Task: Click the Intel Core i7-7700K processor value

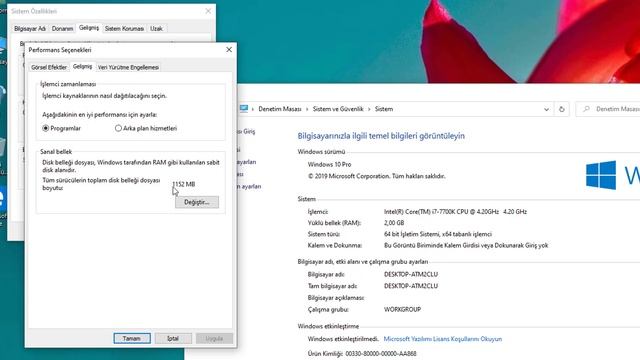Action: (x=455, y=212)
